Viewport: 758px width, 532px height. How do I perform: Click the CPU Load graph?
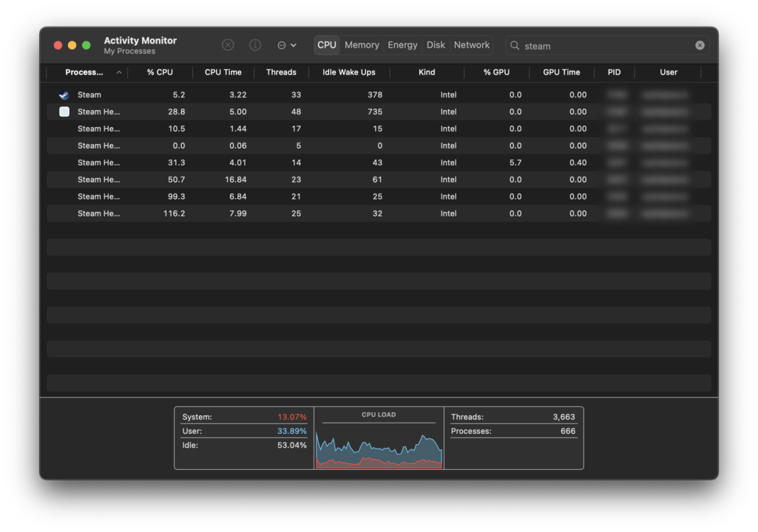click(x=379, y=450)
